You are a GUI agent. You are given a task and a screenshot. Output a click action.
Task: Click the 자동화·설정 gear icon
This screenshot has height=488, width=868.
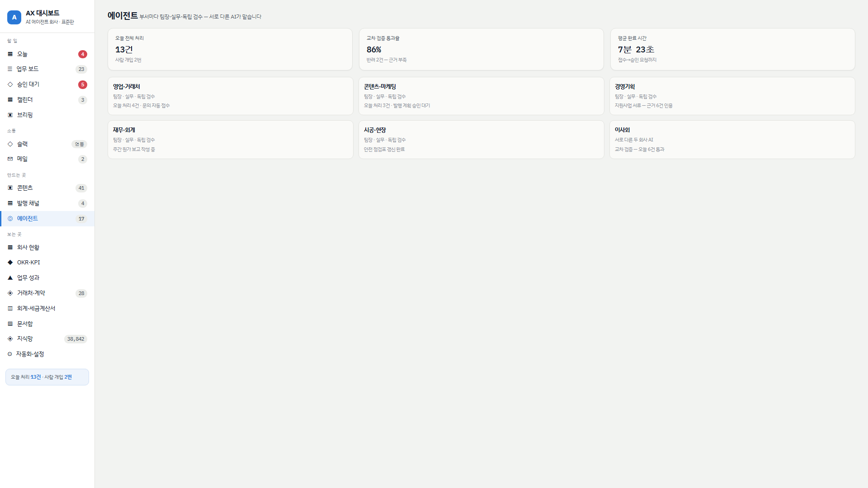point(9,354)
